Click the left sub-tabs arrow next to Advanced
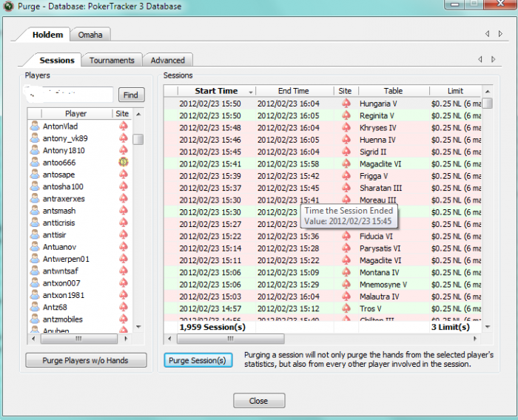The image size is (518, 420). point(480,59)
